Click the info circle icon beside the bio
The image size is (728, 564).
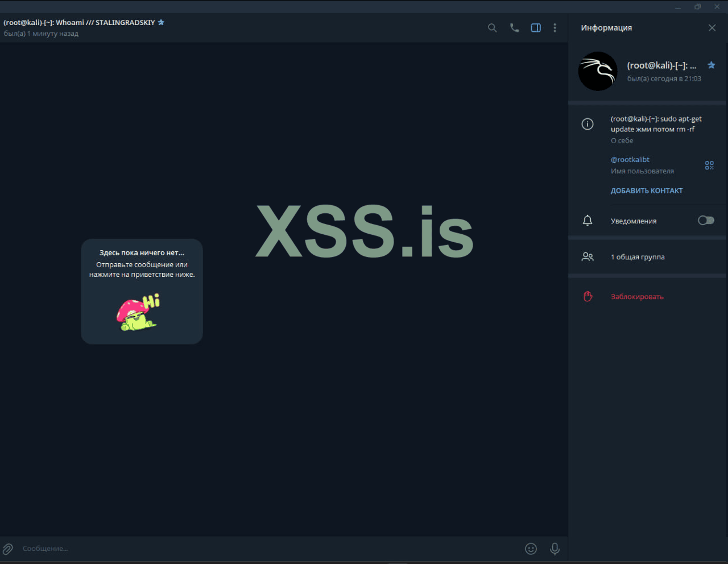click(x=588, y=124)
